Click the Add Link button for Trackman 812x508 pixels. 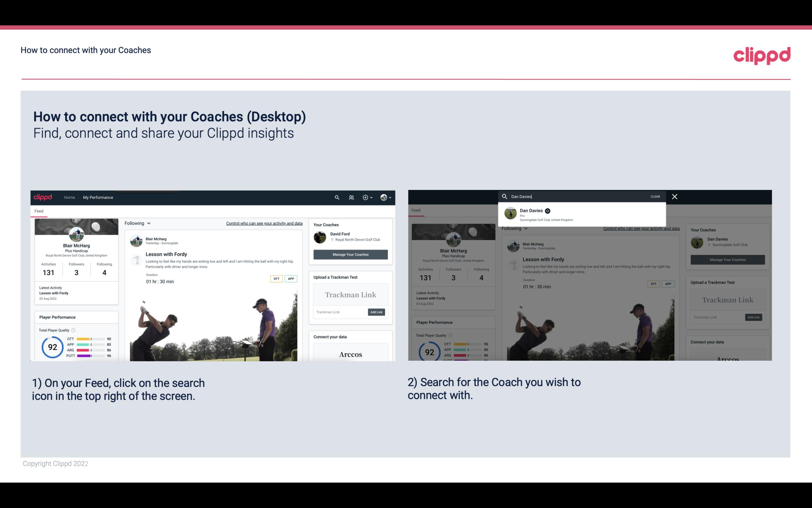pos(376,311)
